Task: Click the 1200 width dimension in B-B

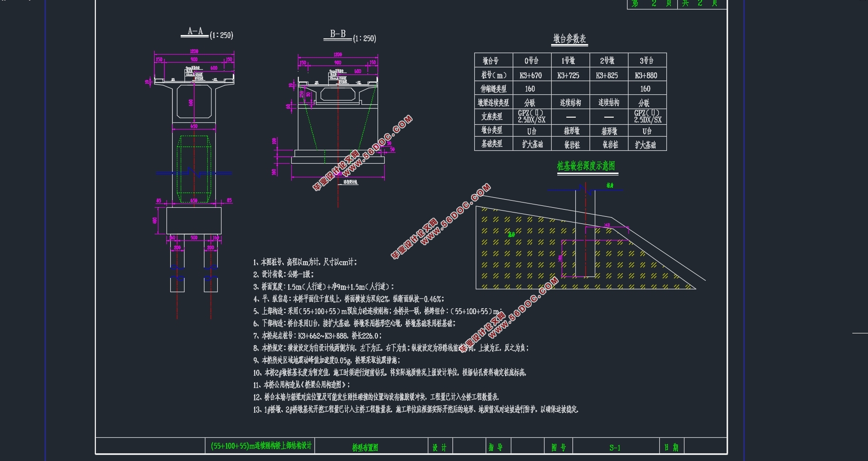Action: [x=338, y=55]
